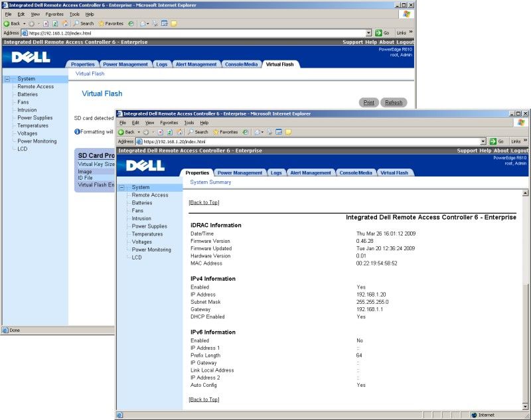Click scrollbar up arrow in front window
This screenshot has width=531, height=420.
[x=525, y=193]
